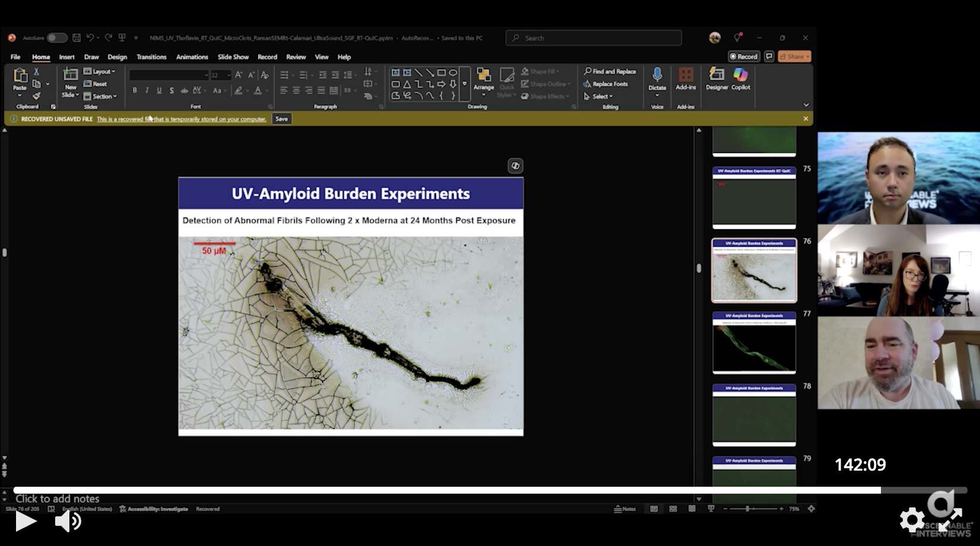
Task: Align text to the right
Action: [x=308, y=90]
